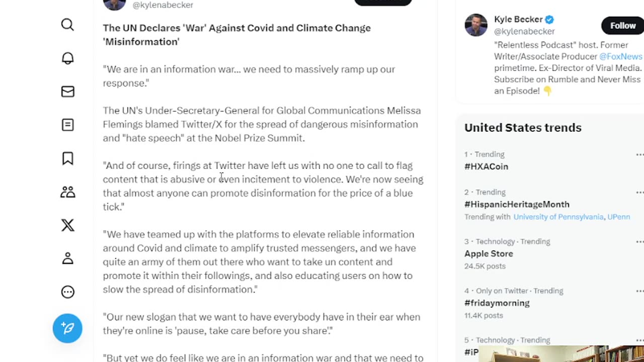Viewport: 644px width, 362px height.
Task: Open the Profile person icon
Action: click(67, 258)
